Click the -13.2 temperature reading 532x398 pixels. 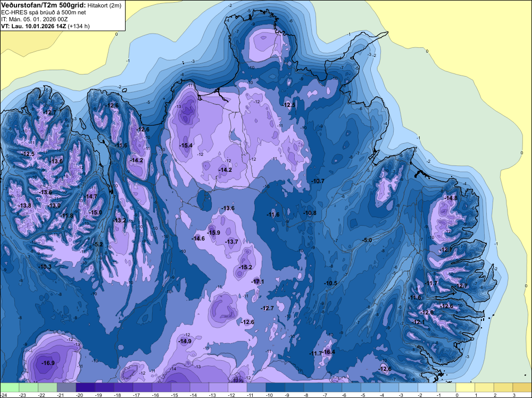point(119,220)
